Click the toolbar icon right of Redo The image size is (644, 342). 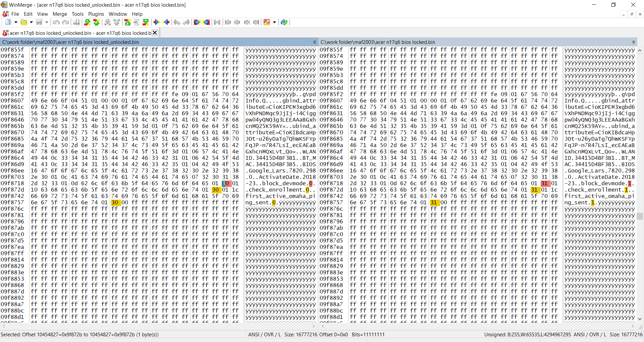coord(76,22)
